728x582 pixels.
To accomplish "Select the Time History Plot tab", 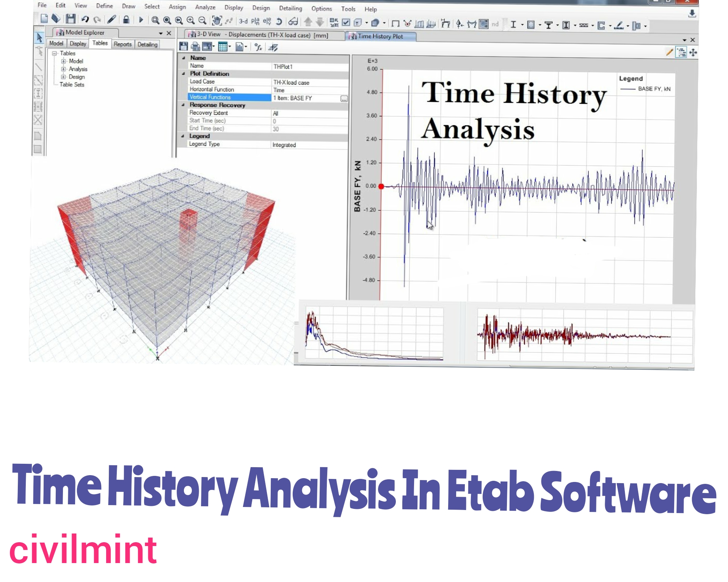I will [x=380, y=36].
